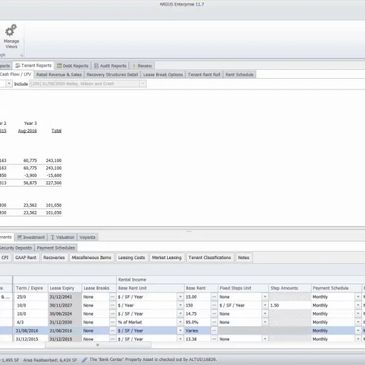The width and height of the screenshot is (365, 365).
Task: Click the Tenant Reports tab icon
Action: (x=18, y=66)
